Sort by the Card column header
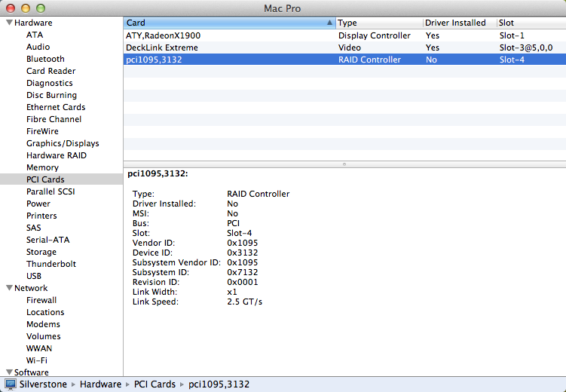This screenshot has width=566, height=392. coord(229,23)
